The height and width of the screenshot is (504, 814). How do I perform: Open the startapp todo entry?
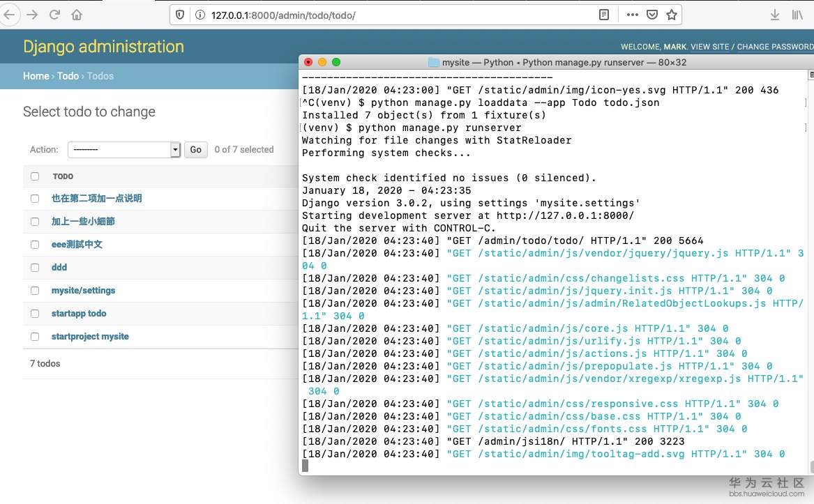coord(79,313)
